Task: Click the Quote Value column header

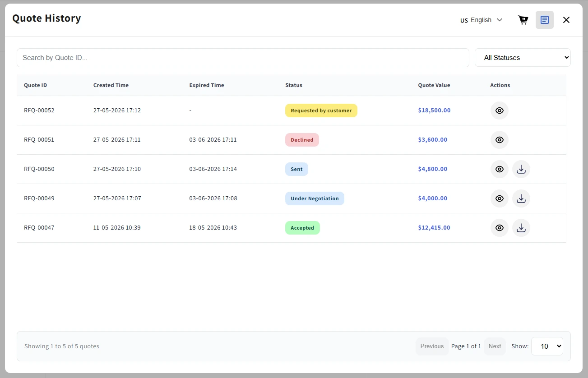Action: [434, 85]
